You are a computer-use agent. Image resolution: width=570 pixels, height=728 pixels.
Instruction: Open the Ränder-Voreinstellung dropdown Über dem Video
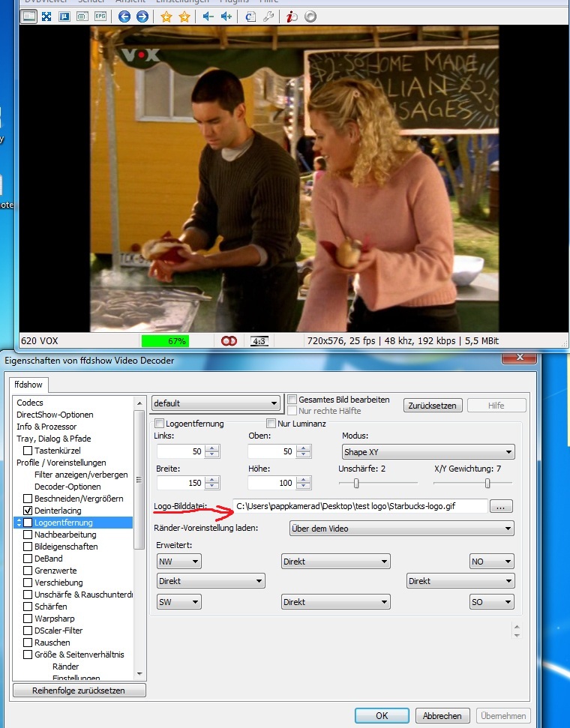pos(401,529)
